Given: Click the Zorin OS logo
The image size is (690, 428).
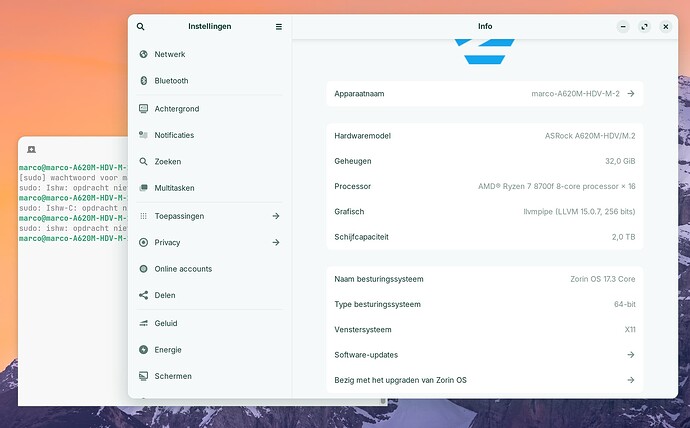Looking at the screenshot, I should (484, 51).
